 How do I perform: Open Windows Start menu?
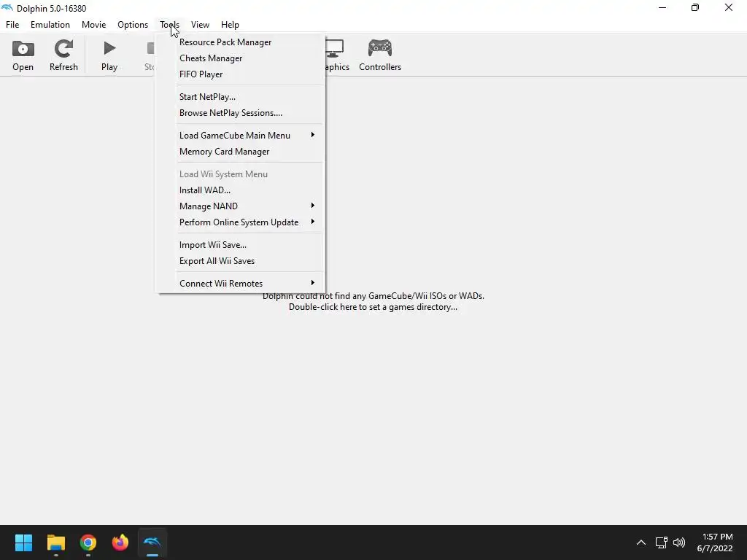click(23, 542)
